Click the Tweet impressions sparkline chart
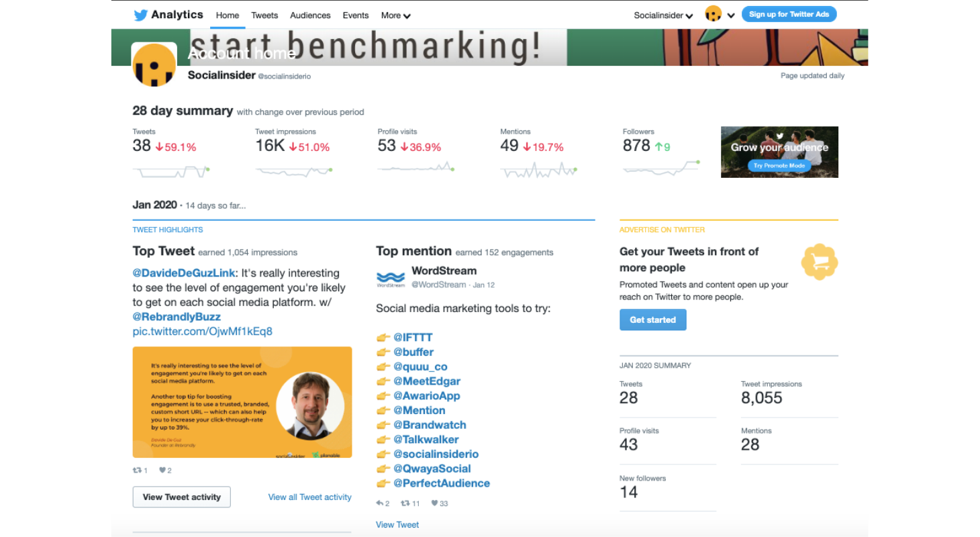Screen dimensions: 980x537 [x=294, y=172]
